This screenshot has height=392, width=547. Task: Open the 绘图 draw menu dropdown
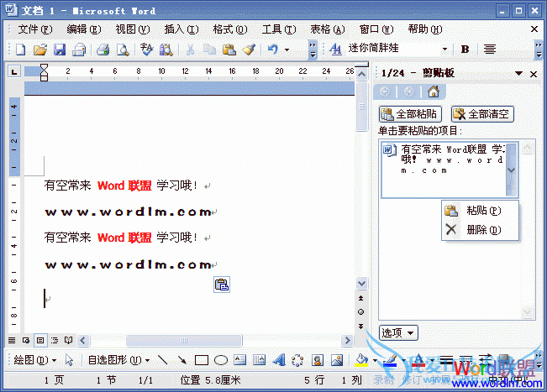(x=34, y=360)
